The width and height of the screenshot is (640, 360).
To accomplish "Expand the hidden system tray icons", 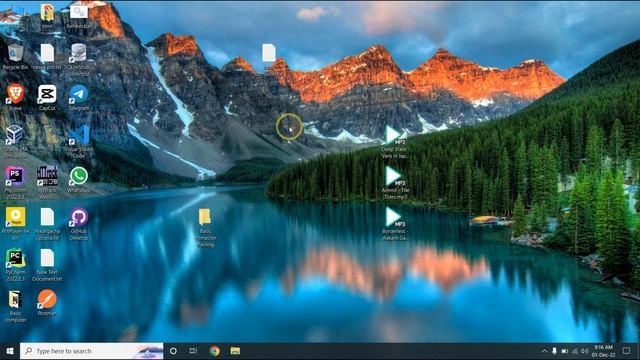I will tap(544, 351).
